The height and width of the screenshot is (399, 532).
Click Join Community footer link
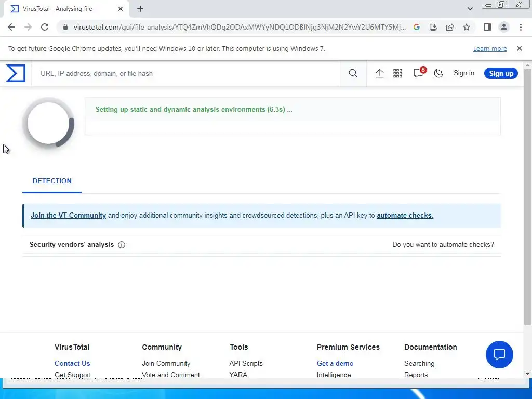point(166,363)
